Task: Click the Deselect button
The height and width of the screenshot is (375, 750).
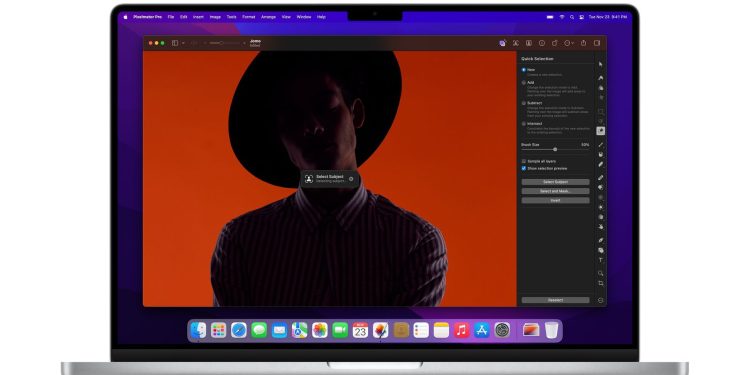Action: 555,300
